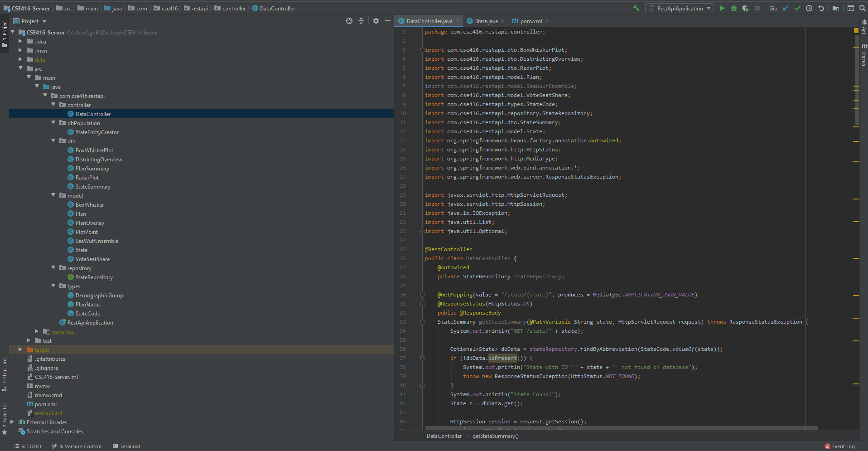Image resolution: width=868 pixels, height=451 pixels.
Task: Run with coverage using the shield icon
Action: [x=745, y=8]
